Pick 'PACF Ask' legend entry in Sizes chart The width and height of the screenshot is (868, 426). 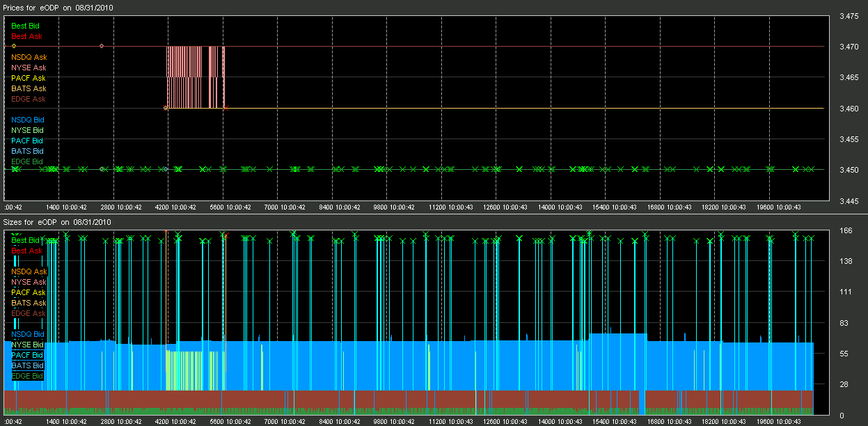(x=29, y=292)
